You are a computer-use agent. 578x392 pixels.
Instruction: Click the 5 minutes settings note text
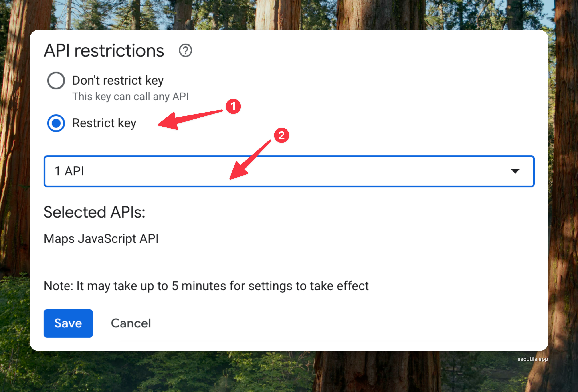(x=206, y=286)
